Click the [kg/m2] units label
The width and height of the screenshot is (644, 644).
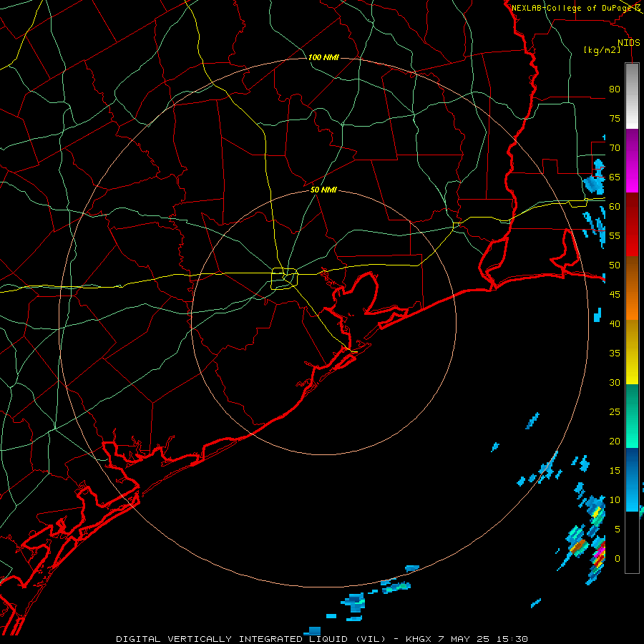(602, 50)
